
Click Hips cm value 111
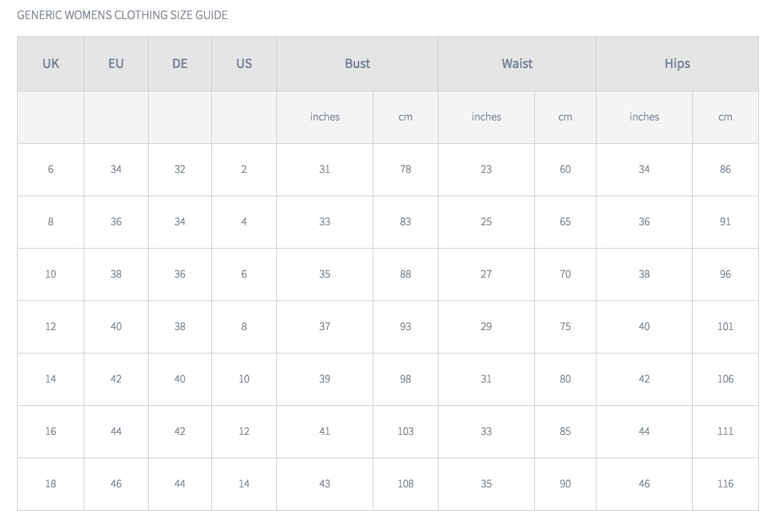pyautogui.click(x=726, y=431)
